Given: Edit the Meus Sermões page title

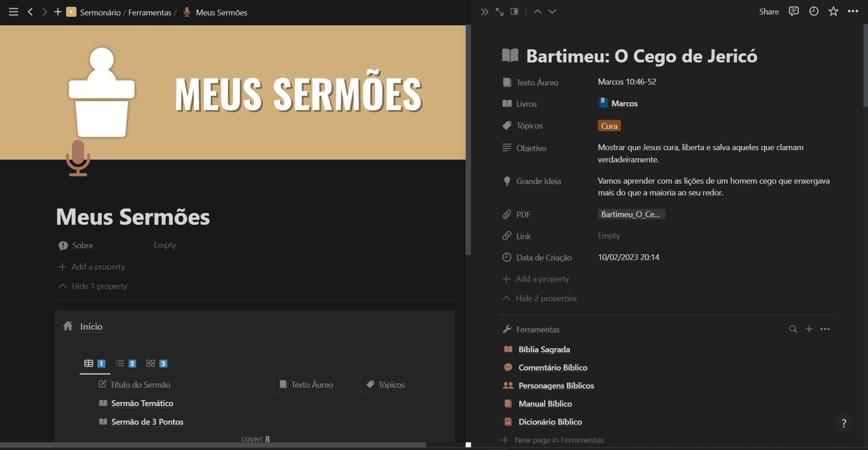Looking at the screenshot, I should click(x=133, y=217).
